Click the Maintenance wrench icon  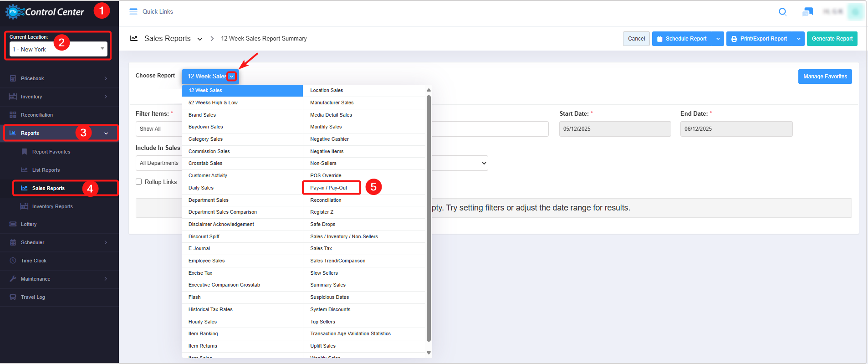tap(13, 279)
